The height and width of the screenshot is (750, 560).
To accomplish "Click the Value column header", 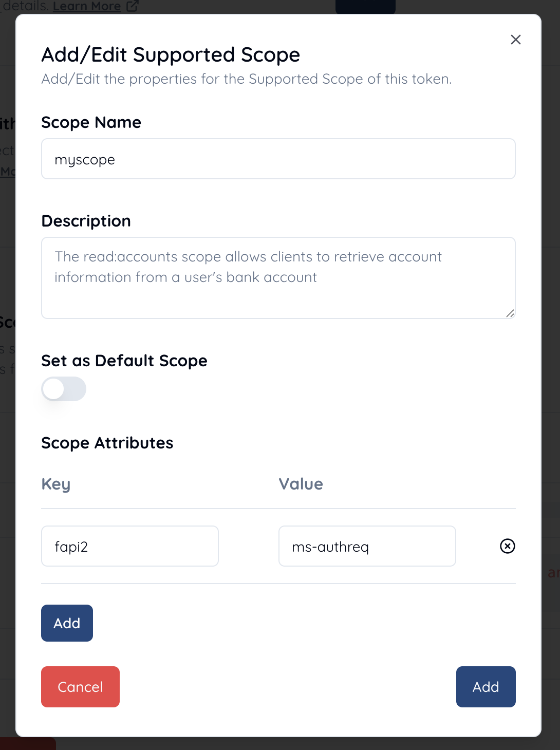I will click(301, 484).
